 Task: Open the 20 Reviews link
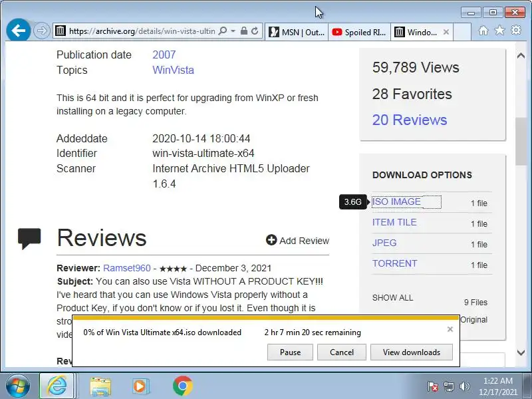410,120
